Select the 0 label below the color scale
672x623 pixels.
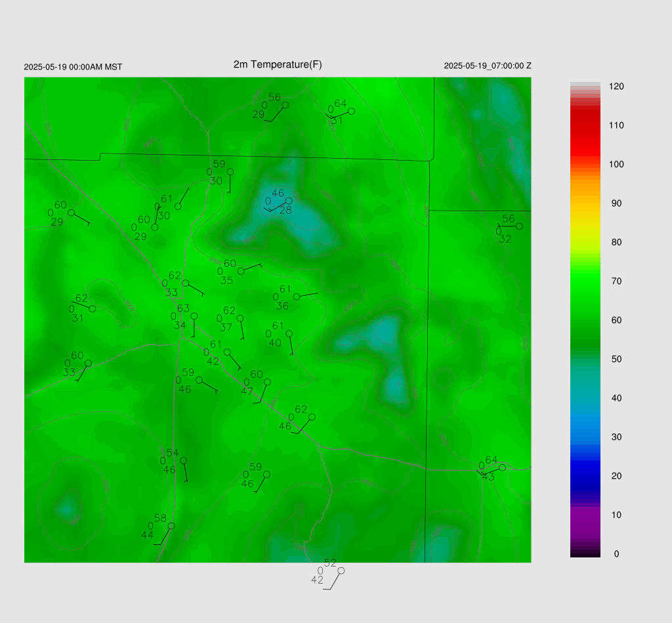click(616, 554)
